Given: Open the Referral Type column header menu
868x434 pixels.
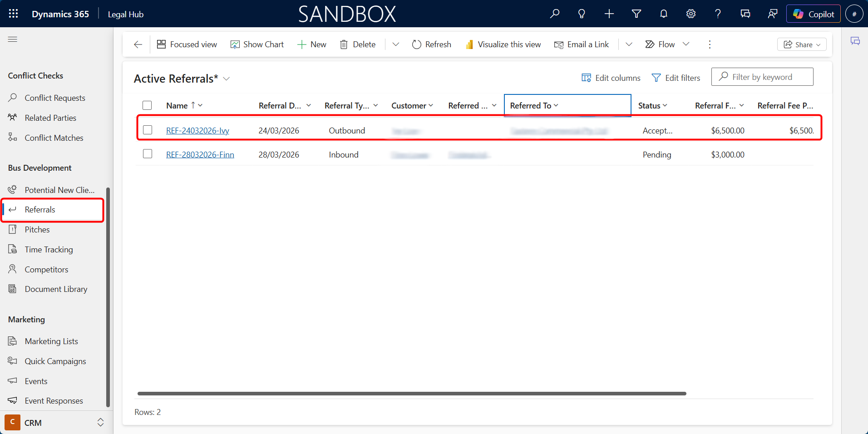Looking at the screenshot, I should tap(351, 105).
